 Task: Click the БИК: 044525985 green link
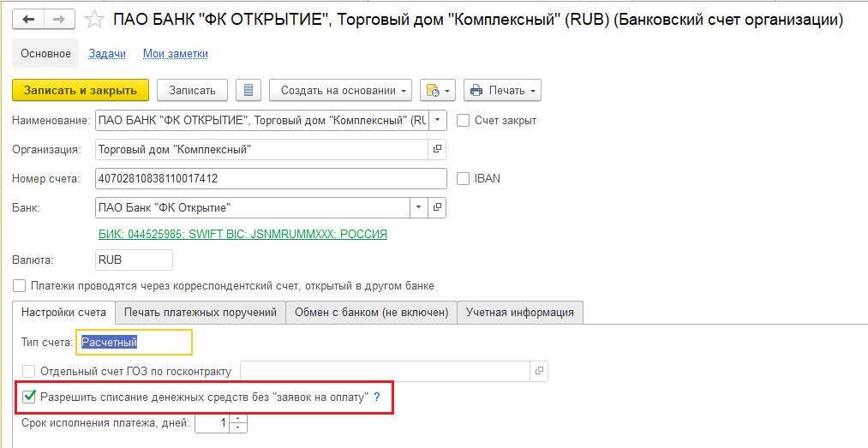coord(242,234)
